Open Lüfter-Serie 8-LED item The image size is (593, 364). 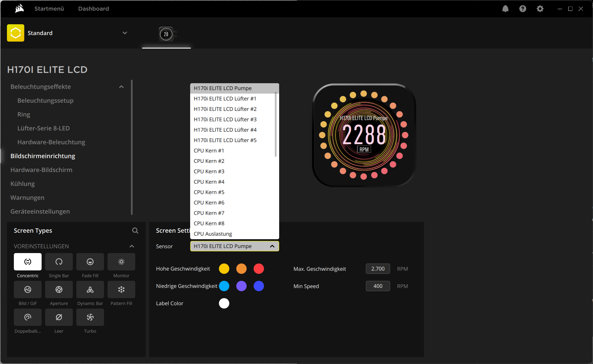43,128
